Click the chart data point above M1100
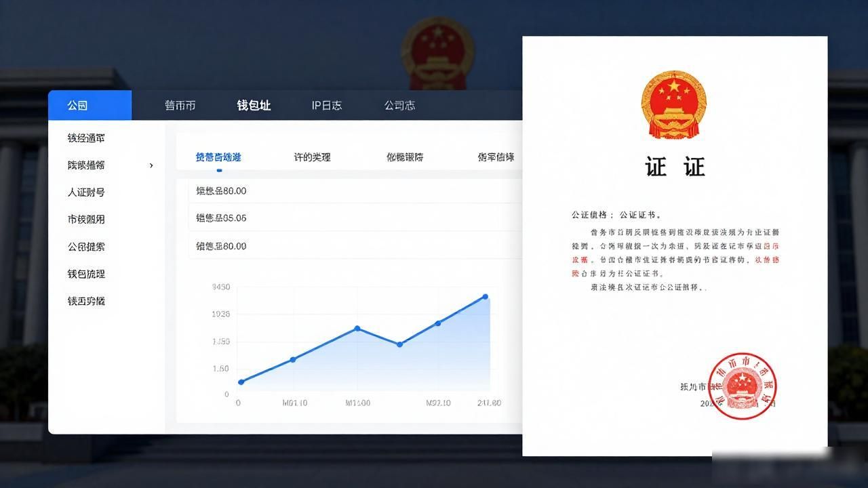868x488 pixels. point(357,329)
